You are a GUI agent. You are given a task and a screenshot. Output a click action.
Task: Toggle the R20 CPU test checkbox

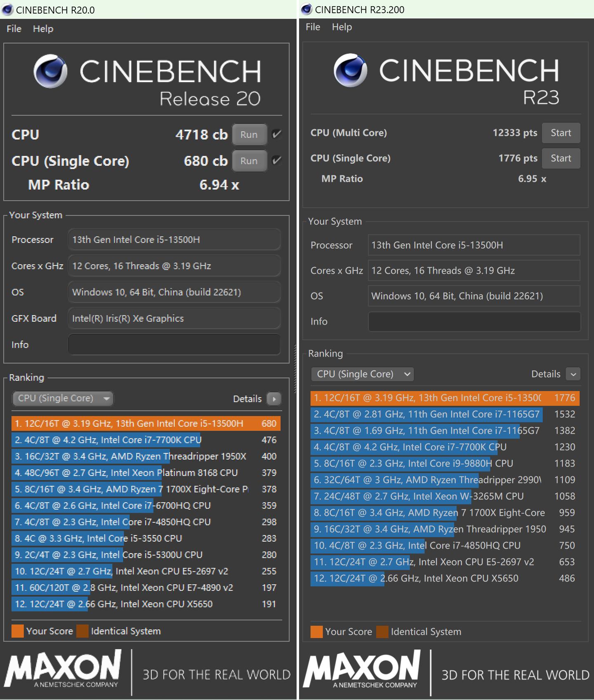tap(277, 134)
